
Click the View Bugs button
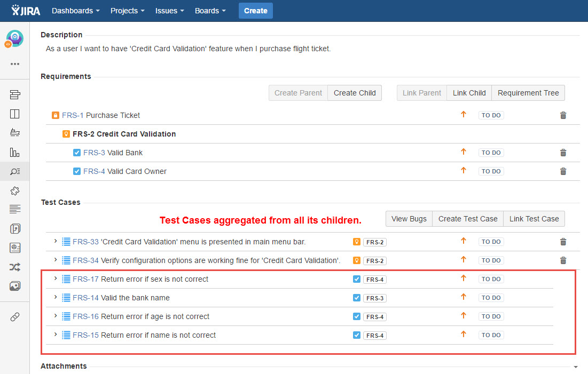tap(409, 219)
